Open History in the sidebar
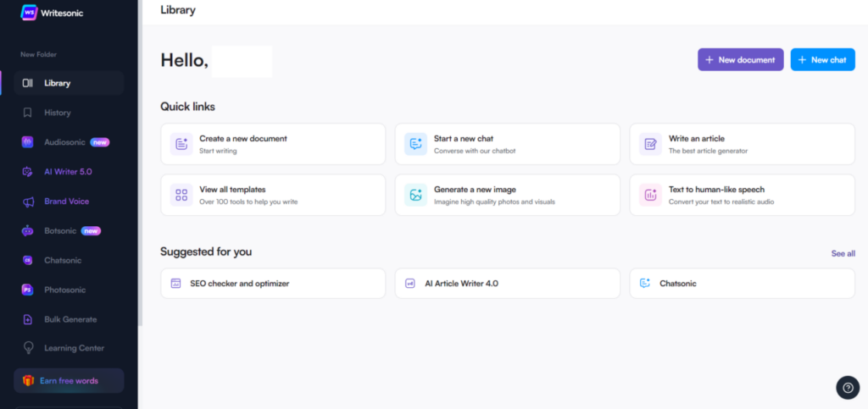This screenshot has height=409, width=868. click(58, 113)
